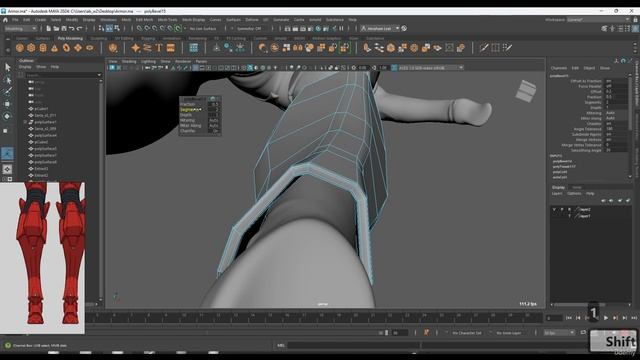Toggle the auto keyframe button
Screen dimensions: 640x360
[426, 333]
